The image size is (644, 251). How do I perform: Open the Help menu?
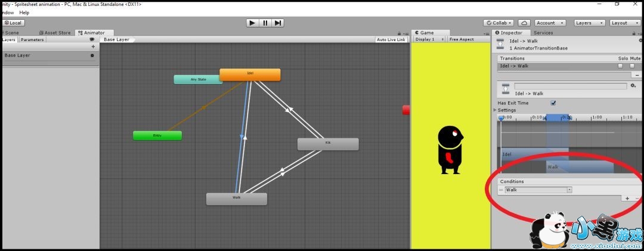point(24,13)
